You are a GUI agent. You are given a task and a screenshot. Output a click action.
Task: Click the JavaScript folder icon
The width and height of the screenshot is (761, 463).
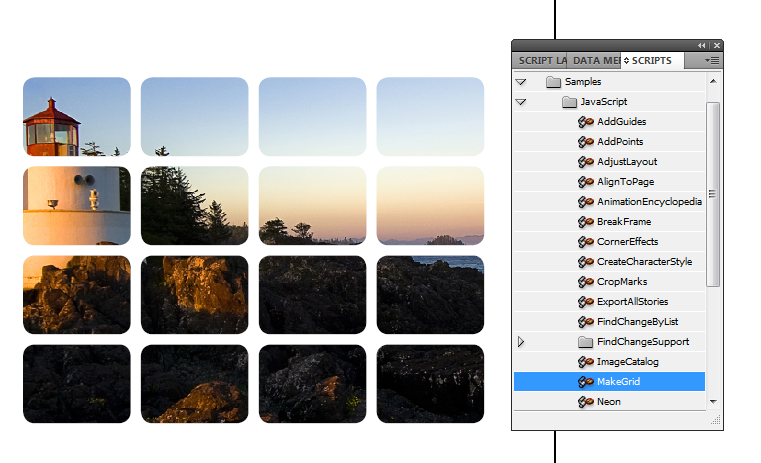coord(569,102)
